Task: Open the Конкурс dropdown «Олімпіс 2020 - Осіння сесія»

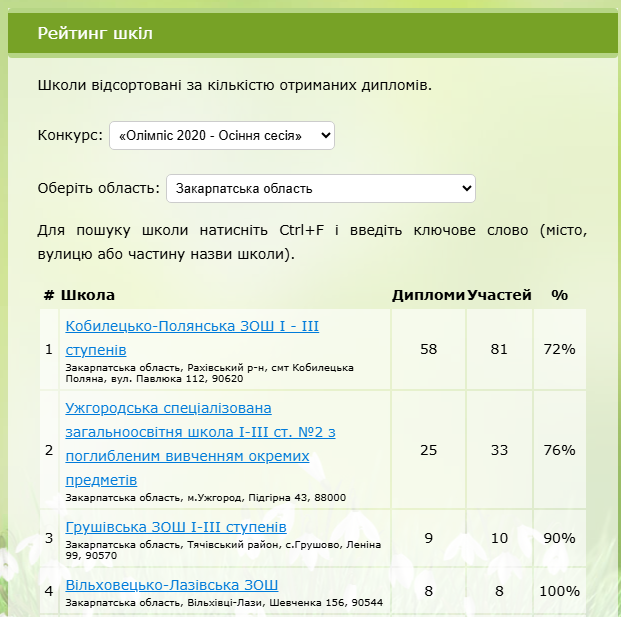Action: tap(221, 135)
